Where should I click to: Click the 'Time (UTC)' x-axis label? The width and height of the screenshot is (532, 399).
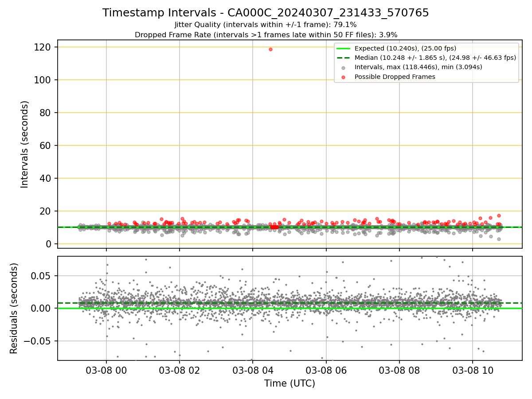(x=289, y=383)
